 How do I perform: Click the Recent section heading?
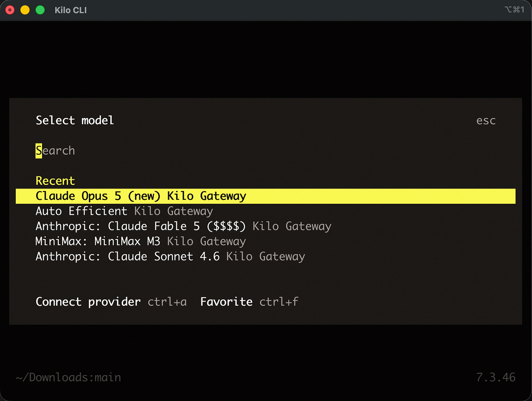[x=55, y=181]
